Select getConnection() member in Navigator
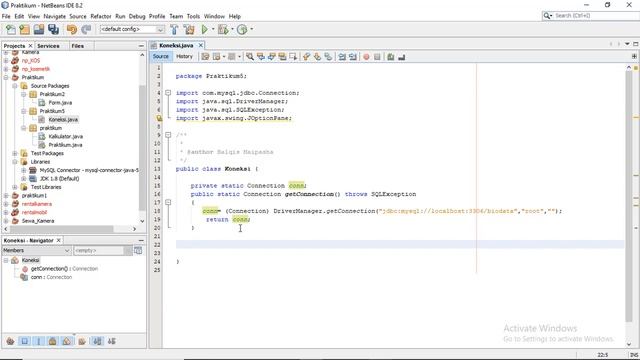This screenshot has height=360, width=640. [64, 269]
